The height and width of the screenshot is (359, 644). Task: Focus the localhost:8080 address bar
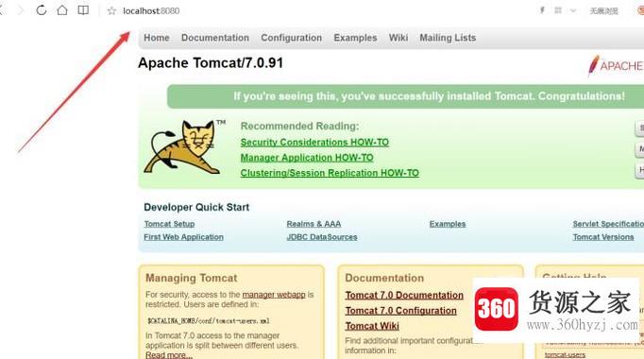(x=151, y=11)
